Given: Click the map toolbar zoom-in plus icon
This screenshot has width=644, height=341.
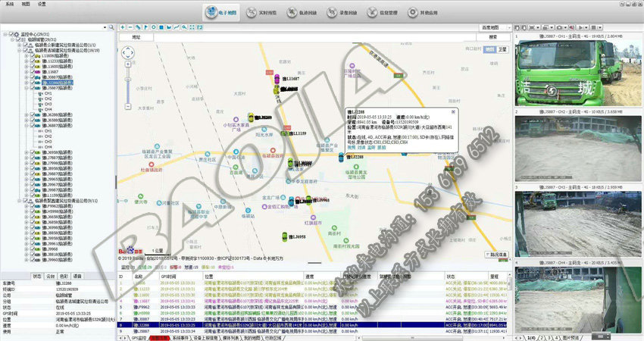Looking at the screenshot, I should 123,27.
